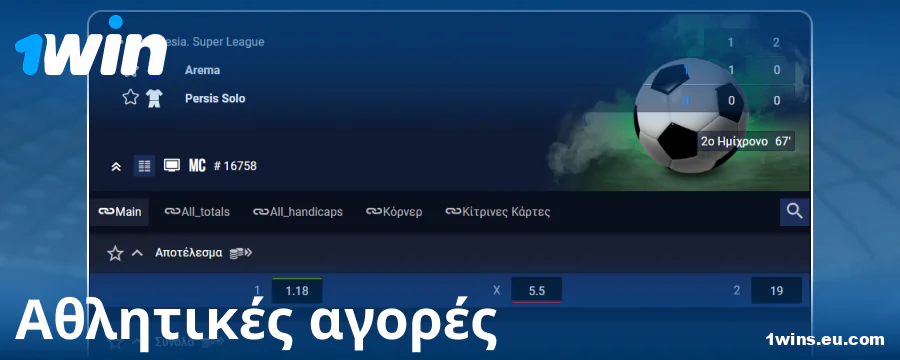
Task: Open the Κίτρινες Κάρτες tab
Action: point(498,212)
